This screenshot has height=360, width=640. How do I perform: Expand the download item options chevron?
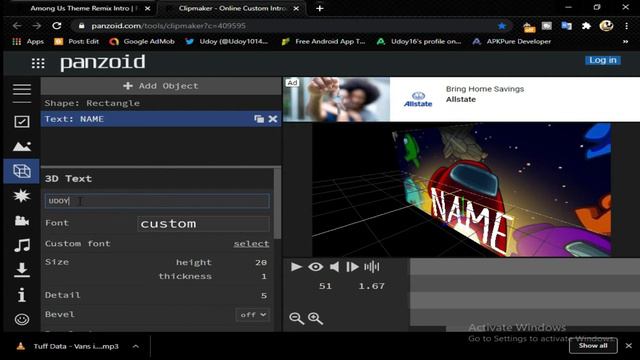(136, 346)
